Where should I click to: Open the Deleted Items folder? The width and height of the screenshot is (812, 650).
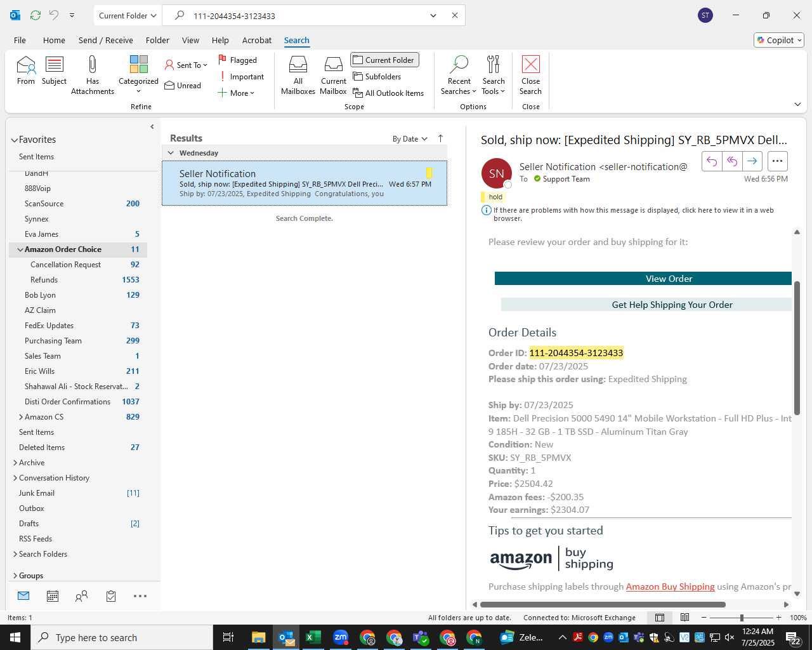(78, 448)
